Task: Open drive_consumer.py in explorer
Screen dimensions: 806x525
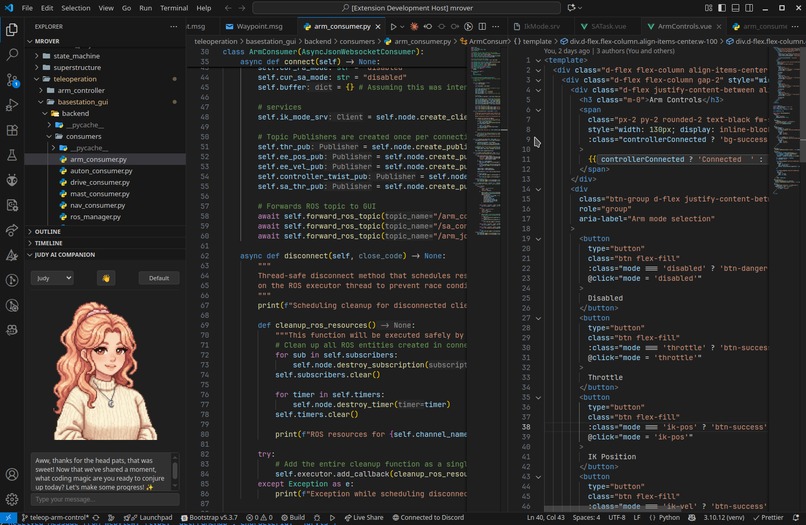Action: click(100, 183)
